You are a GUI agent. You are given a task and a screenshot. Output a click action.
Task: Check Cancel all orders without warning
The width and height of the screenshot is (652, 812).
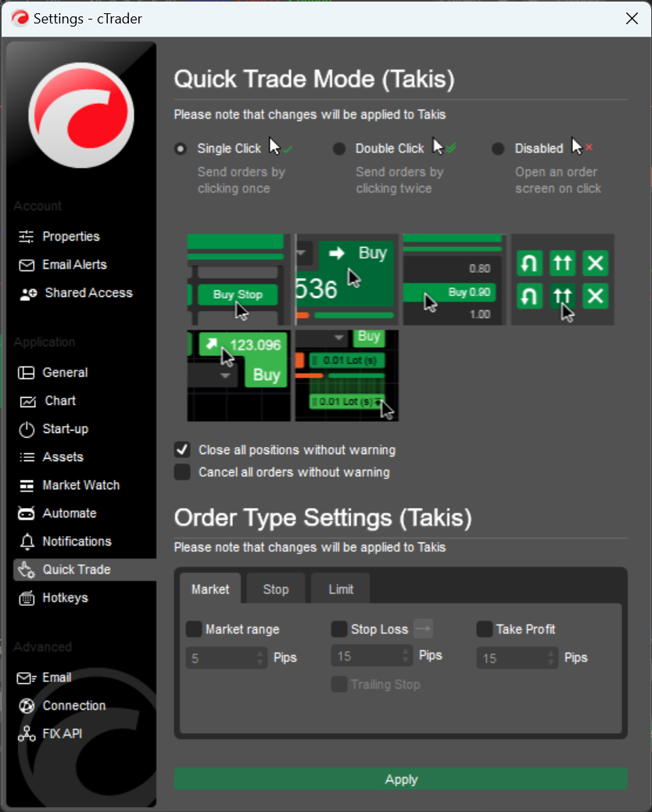click(x=182, y=472)
